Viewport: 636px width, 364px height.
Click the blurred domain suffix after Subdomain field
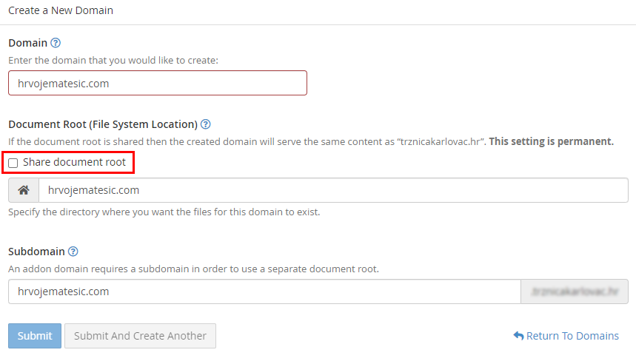[x=575, y=291]
